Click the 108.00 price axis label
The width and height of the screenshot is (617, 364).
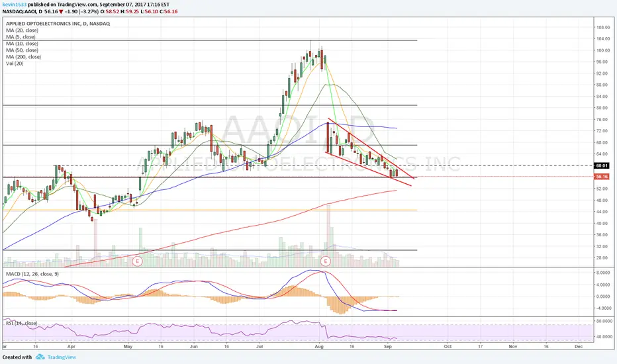pos(603,28)
